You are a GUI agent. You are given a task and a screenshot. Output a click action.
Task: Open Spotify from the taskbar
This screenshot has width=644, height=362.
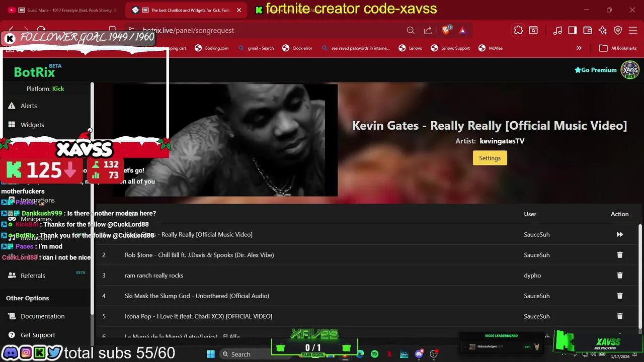coord(375,354)
